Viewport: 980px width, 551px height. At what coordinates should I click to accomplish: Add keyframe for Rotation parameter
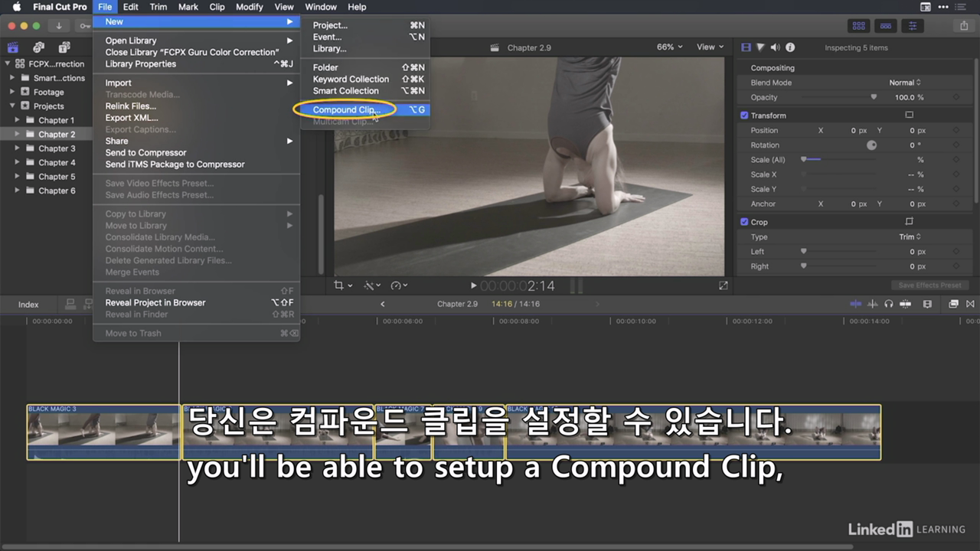(x=955, y=145)
